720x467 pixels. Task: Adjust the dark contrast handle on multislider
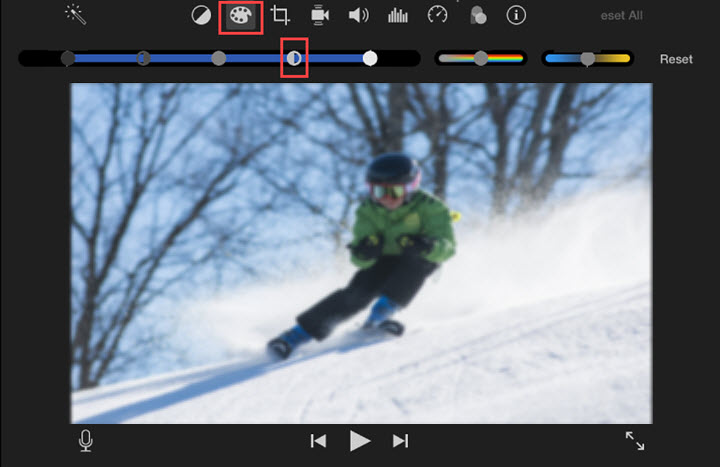143,58
